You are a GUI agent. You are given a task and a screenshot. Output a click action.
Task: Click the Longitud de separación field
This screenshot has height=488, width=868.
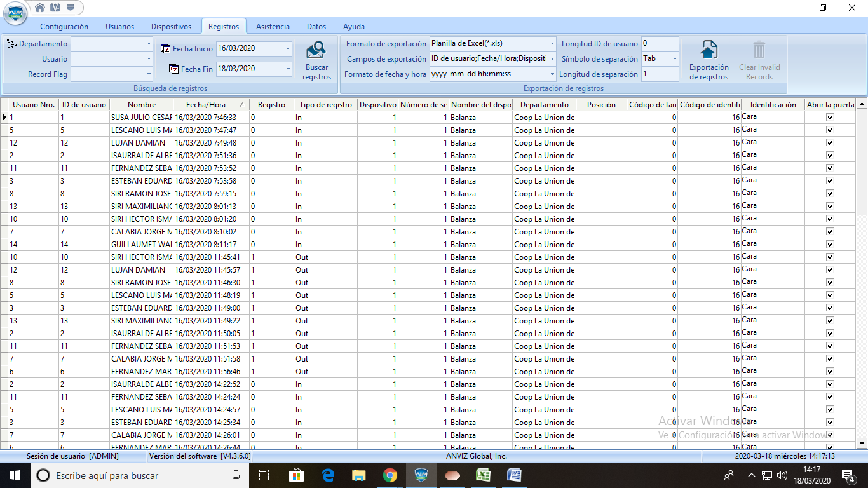660,74
